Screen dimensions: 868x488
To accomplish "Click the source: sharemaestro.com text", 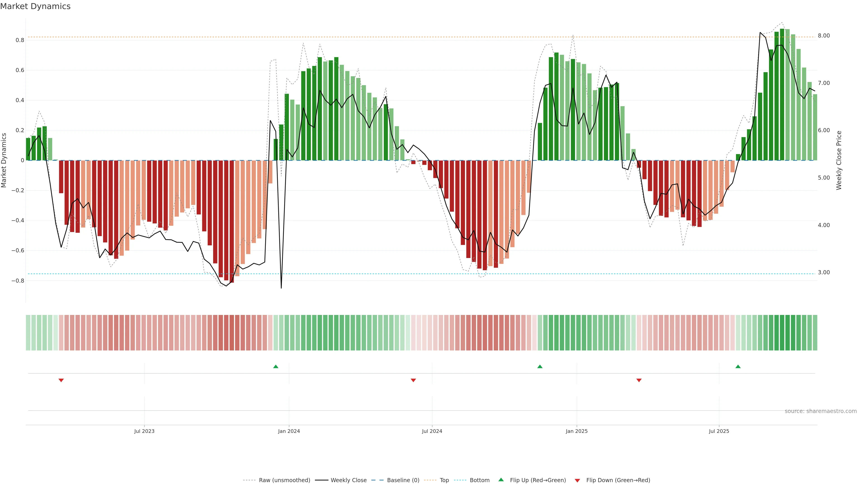I will pyautogui.click(x=821, y=411).
